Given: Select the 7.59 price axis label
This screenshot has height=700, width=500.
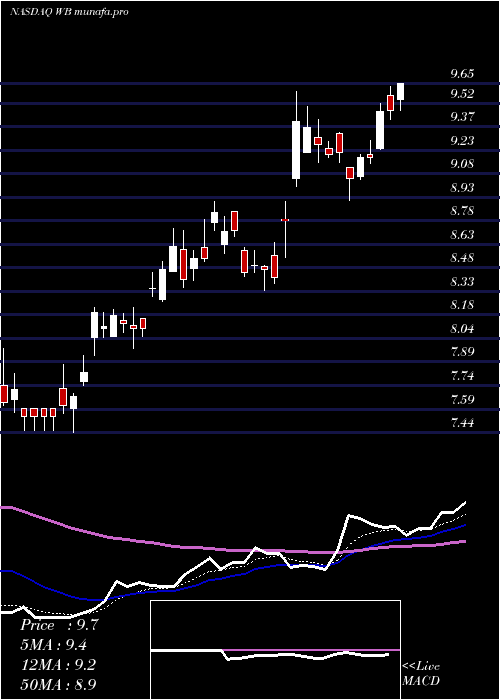Looking at the screenshot, I should pos(462,399).
